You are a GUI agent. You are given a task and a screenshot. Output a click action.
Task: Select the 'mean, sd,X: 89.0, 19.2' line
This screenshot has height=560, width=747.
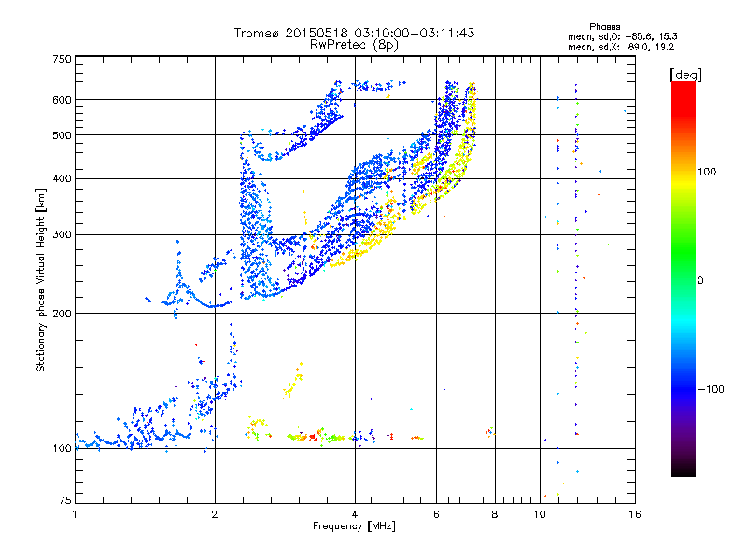621,48
